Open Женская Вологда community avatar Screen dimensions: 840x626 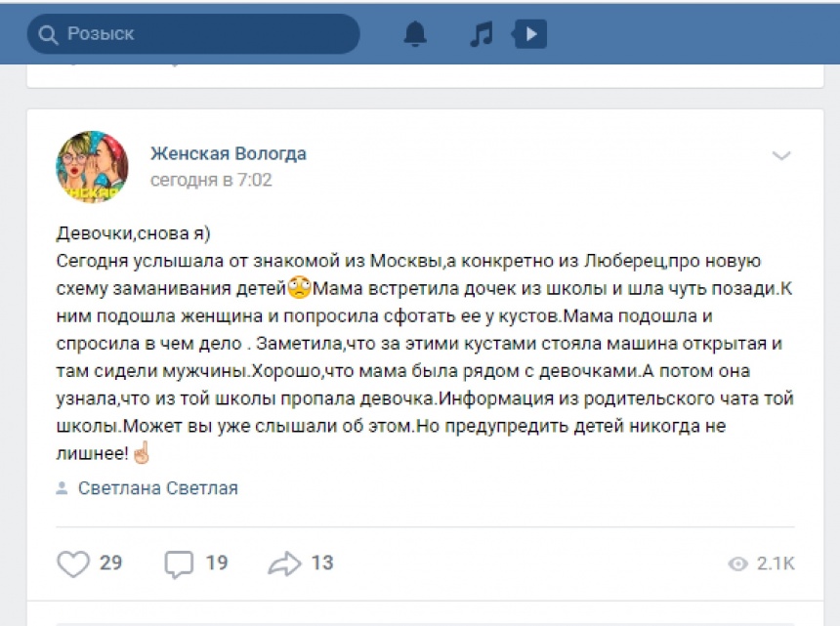[92, 167]
